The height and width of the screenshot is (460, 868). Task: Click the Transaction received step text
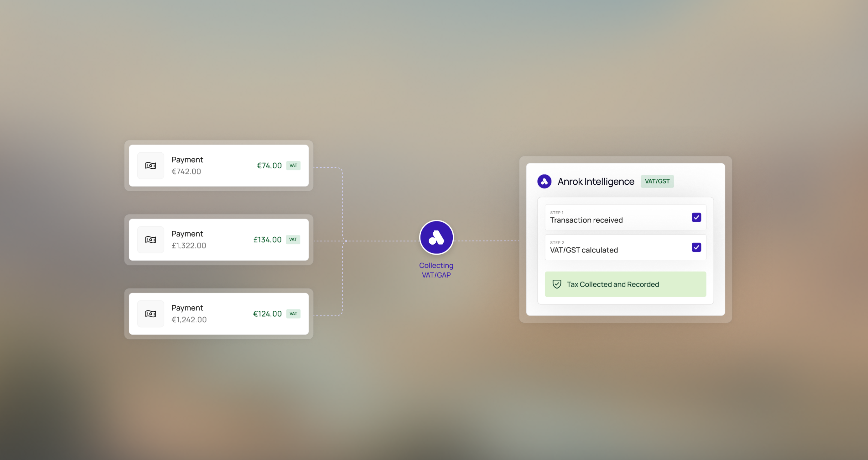coord(586,220)
